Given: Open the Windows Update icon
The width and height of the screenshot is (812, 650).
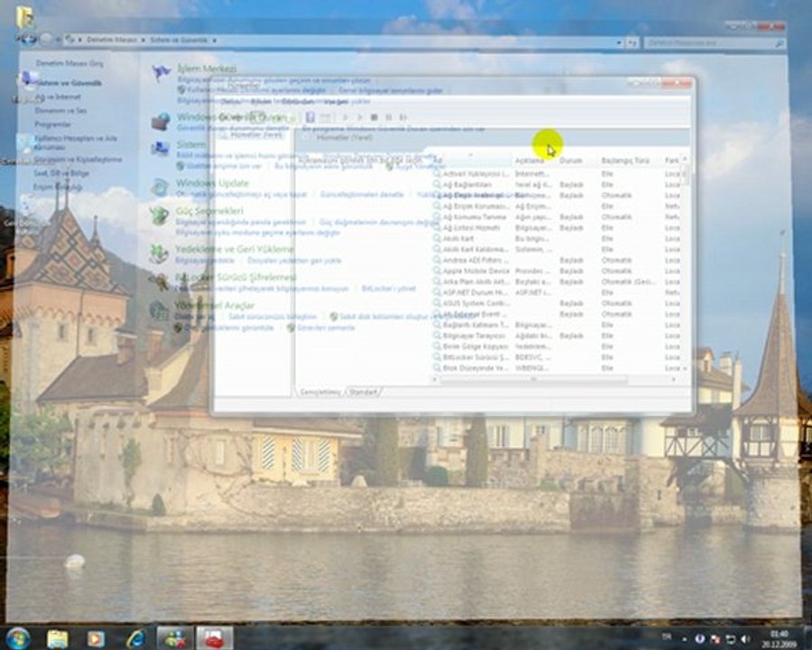Looking at the screenshot, I should (x=160, y=187).
